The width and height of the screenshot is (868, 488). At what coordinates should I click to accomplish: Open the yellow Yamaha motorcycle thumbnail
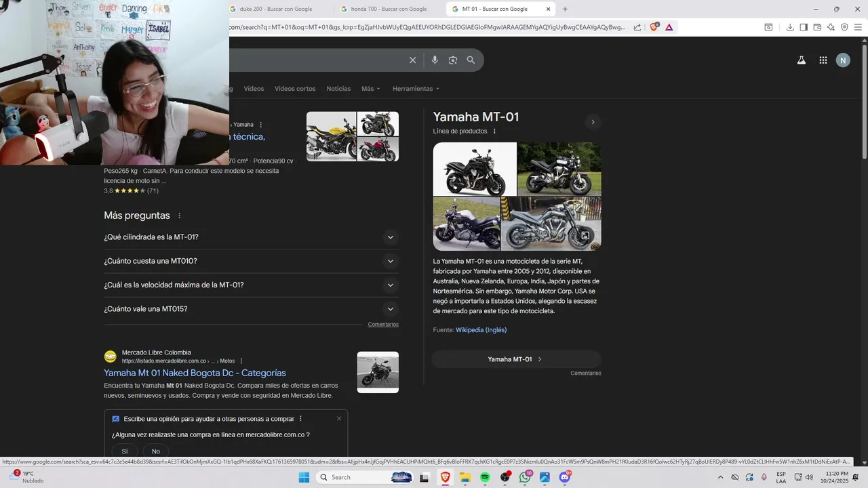pyautogui.click(x=331, y=136)
